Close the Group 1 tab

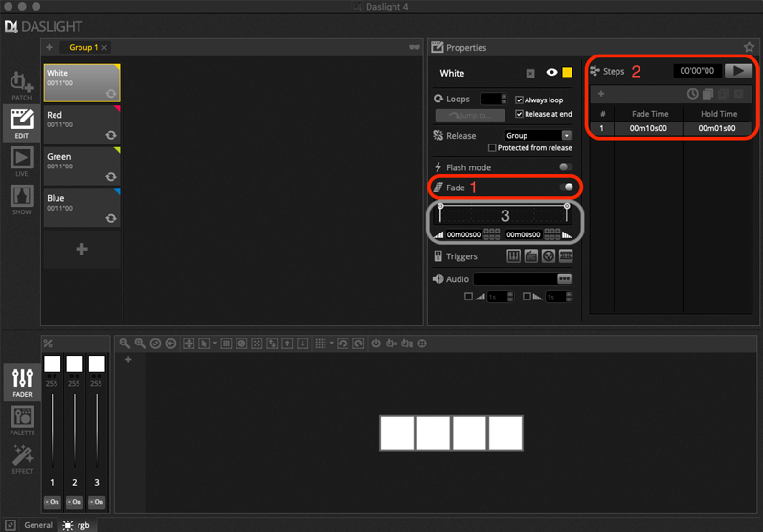coord(104,47)
